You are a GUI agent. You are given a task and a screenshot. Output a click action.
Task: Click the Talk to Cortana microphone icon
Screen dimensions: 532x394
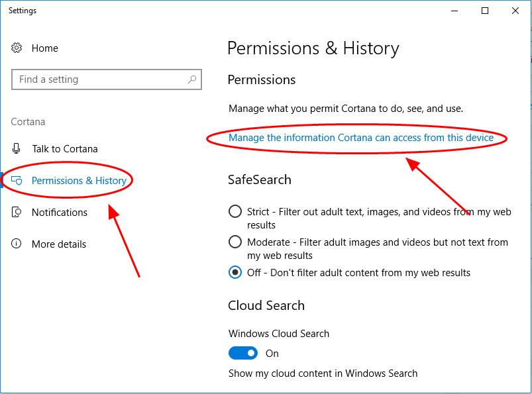[16, 148]
